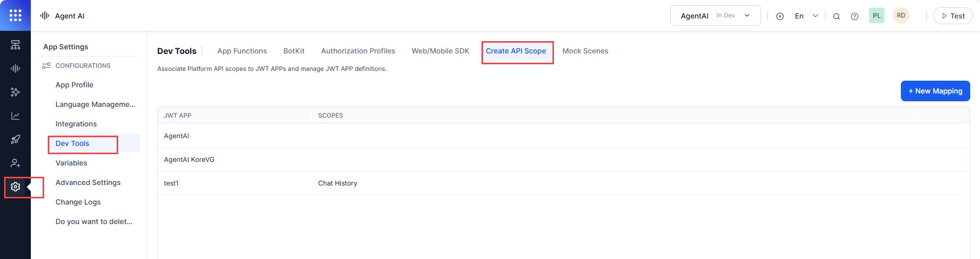This screenshot has width=980, height=259.
Task: Click the sparkle stars icon in sidebar
Action: [x=15, y=92]
